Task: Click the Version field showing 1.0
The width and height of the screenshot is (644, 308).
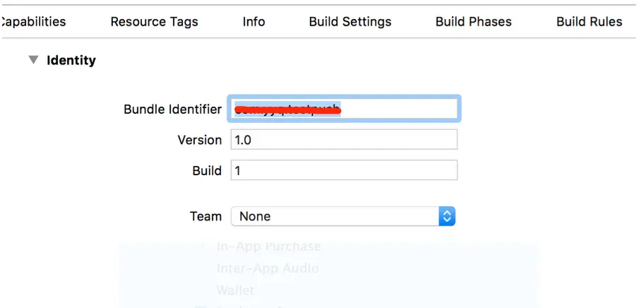Action: [x=344, y=140]
